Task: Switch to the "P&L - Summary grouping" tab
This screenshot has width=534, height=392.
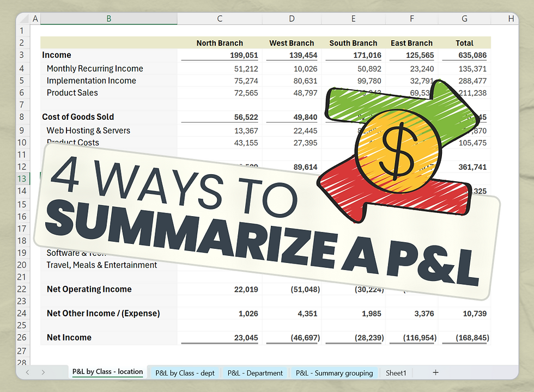Action: pyautogui.click(x=334, y=372)
